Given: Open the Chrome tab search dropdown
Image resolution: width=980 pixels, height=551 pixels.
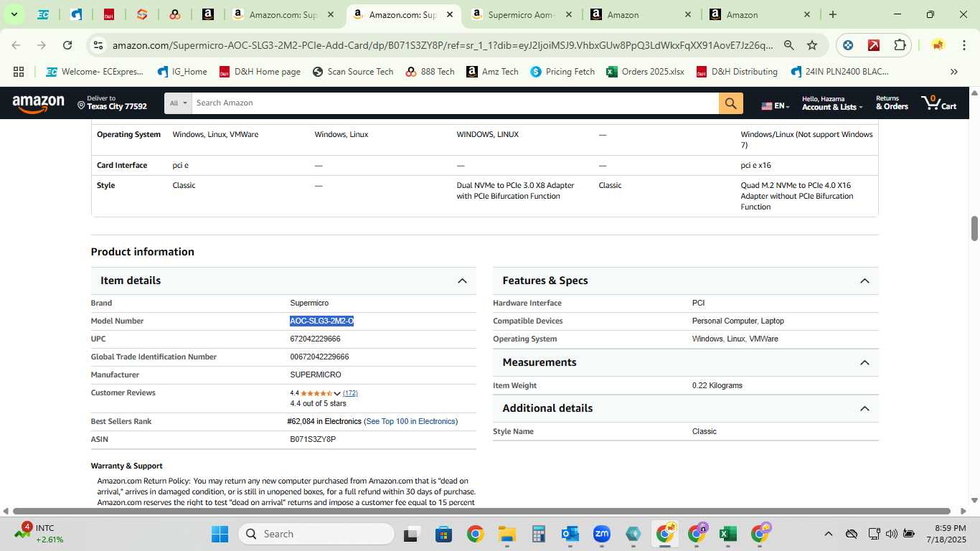Looking at the screenshot, I should tap(14, 14).
